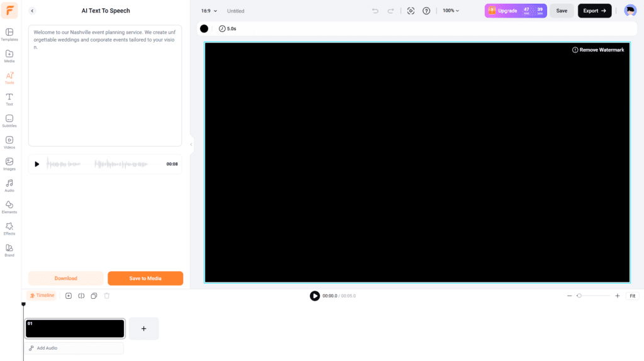
Task: Open the black background color swatch
Action: pyautogui.click(x=204, y=29)
